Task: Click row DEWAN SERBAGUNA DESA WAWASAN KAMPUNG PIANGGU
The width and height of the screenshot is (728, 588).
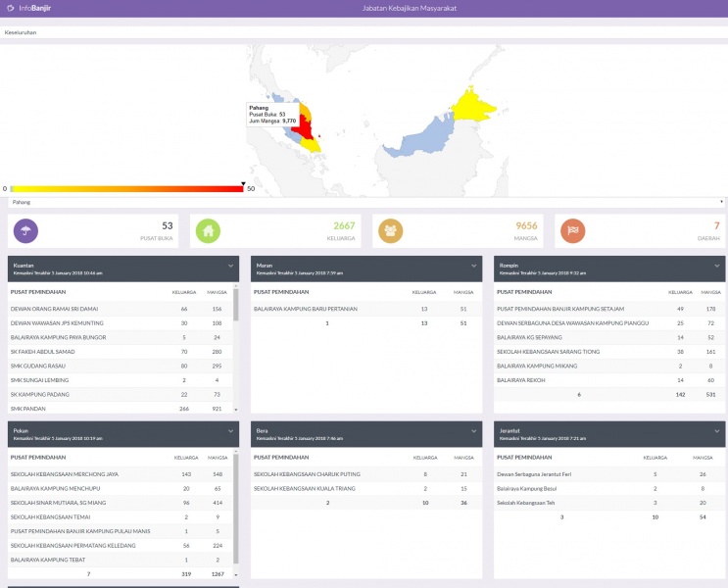Action: click(609, 323)
